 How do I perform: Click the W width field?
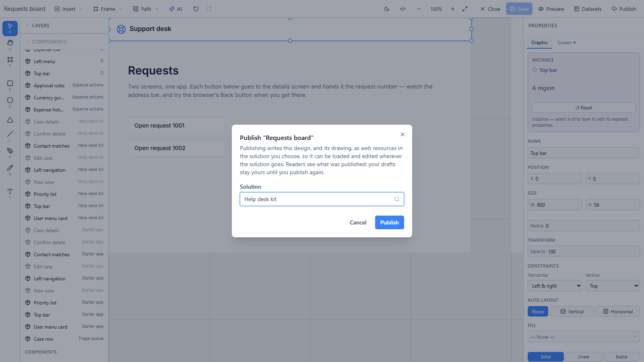pos(555,205)
